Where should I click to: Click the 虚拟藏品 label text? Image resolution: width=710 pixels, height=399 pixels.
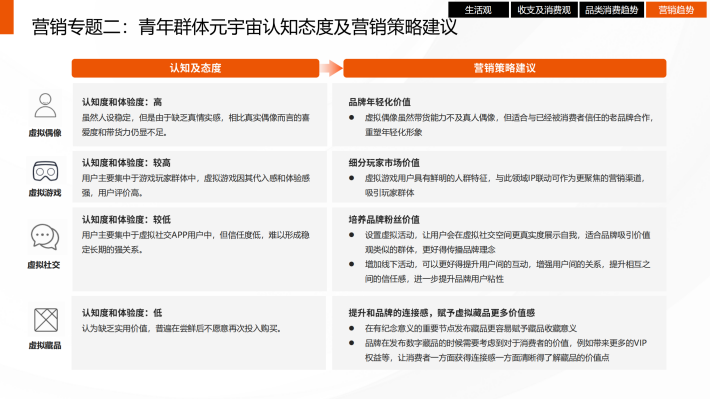pos(45,346)
